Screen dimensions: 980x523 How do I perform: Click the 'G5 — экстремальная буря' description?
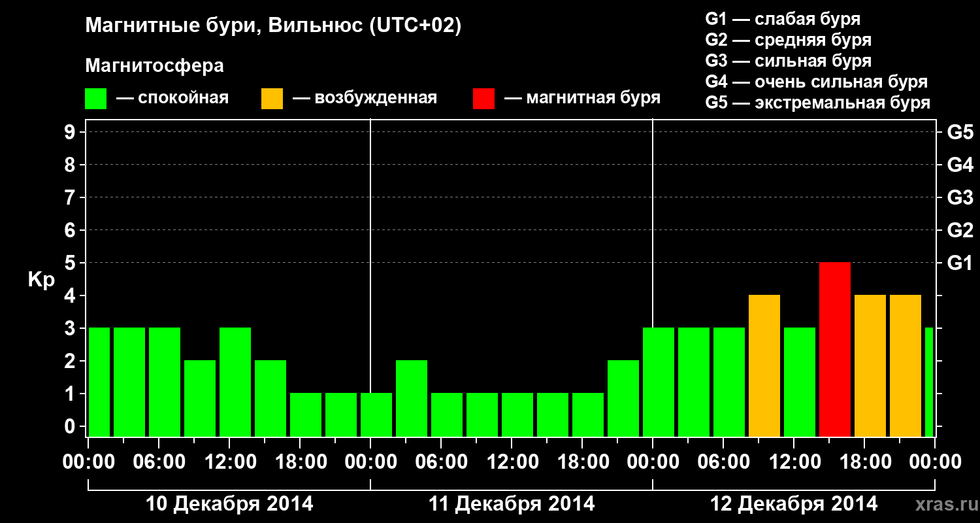coord(818,103)
